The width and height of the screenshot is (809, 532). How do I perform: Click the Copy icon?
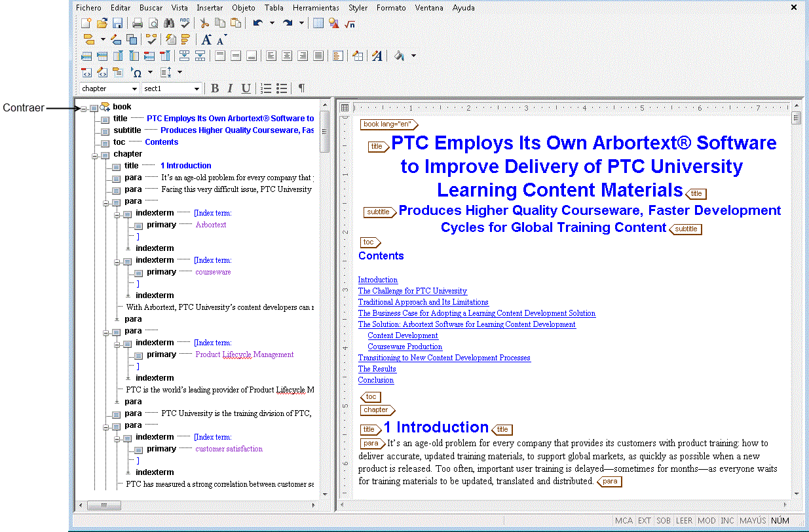(x=220, y=24)
